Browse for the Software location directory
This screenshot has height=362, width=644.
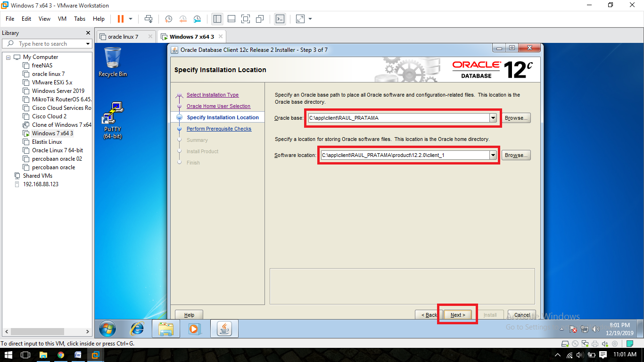516,155
